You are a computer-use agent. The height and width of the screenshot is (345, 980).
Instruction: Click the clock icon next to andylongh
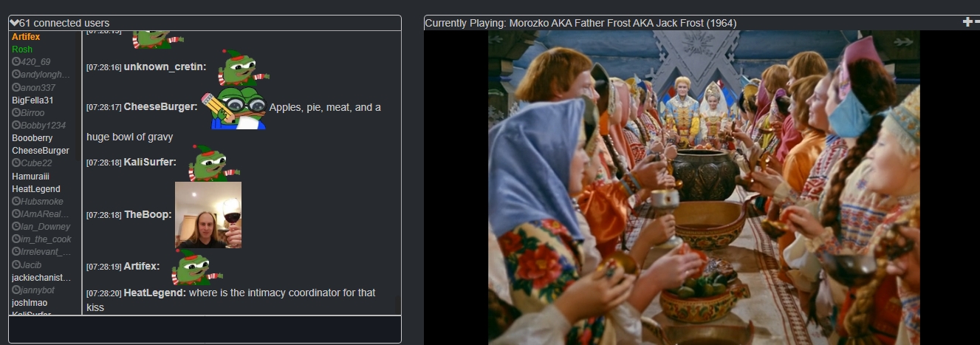[x=16, y=74]
